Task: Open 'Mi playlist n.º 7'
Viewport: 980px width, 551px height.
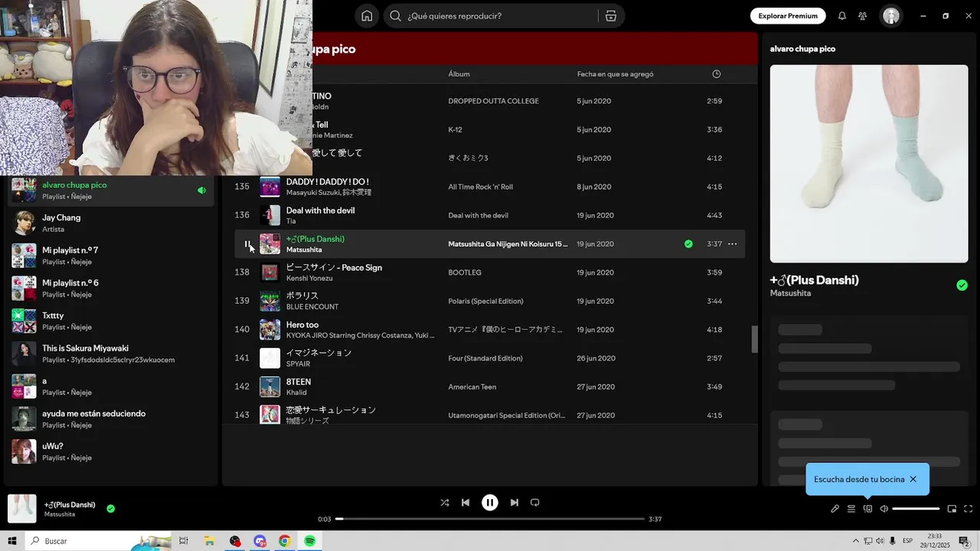Action: pos(110,256)
